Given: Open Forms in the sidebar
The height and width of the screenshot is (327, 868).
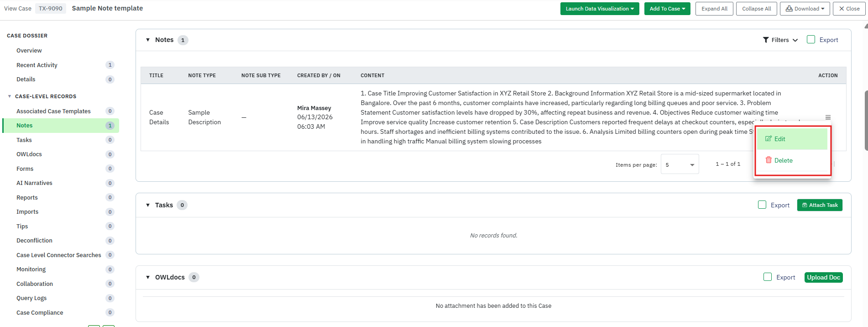Looking at the screenshot, I should tap(25, 169).
